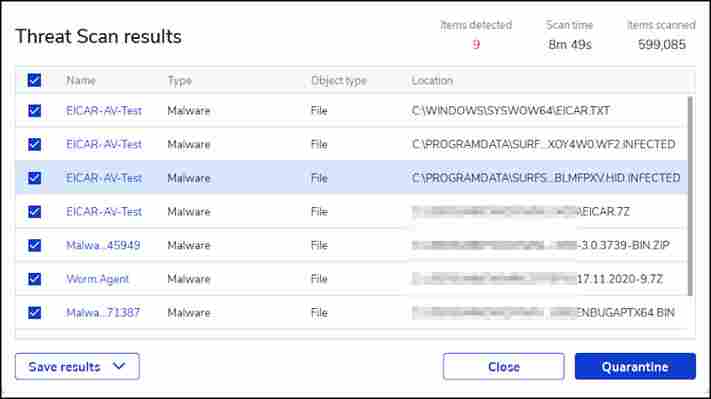This screenshot has height=399, width=711.
Task: Uncheck checkbox next to Malwa...45949
Action: 34,245
